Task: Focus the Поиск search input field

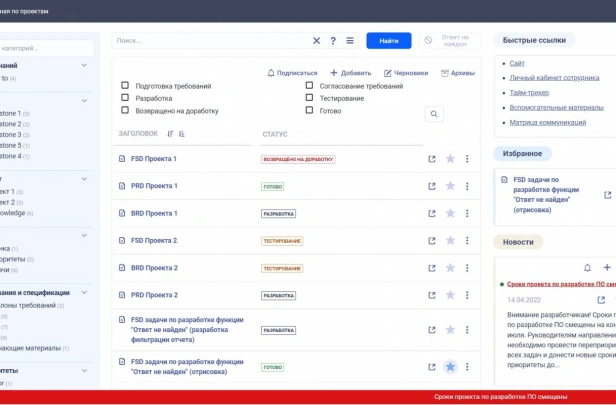Action: pyautogui.click(x=212, y=40)
